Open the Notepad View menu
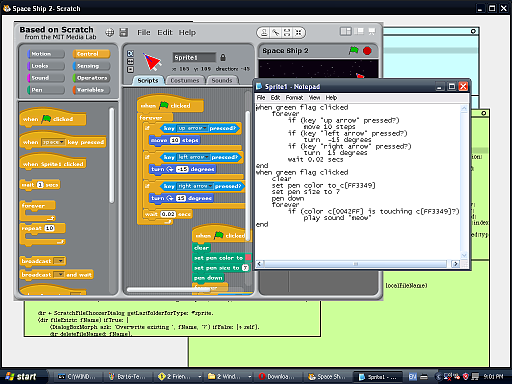The image size is (512, 384). click(x=314, y=98)
